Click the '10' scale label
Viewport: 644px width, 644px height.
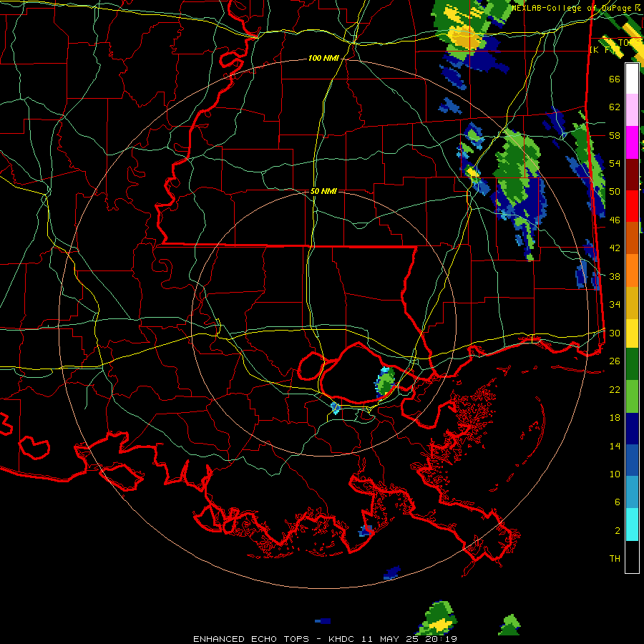tap(615, 474)
